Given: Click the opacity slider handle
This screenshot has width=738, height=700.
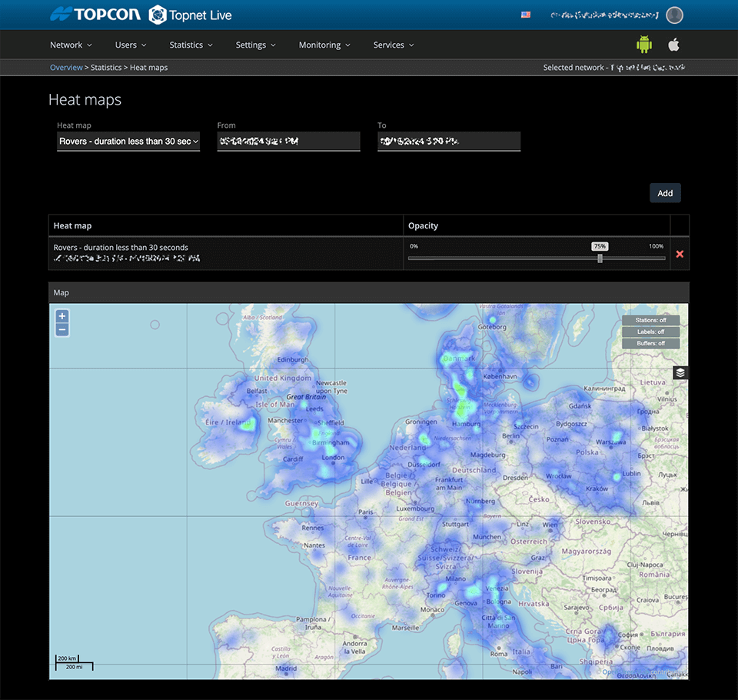Looking at the screenshot, I should point(600,258).
